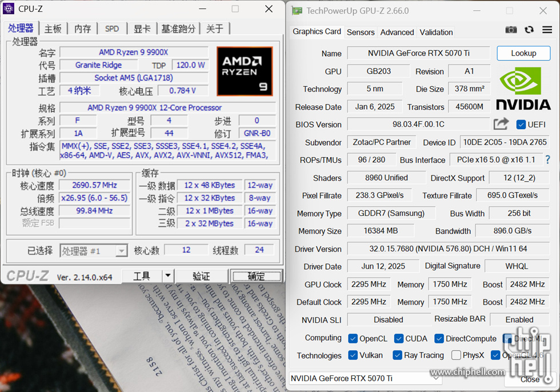
Task: Switch to the 内存 tab
Action: click(82, 29)
